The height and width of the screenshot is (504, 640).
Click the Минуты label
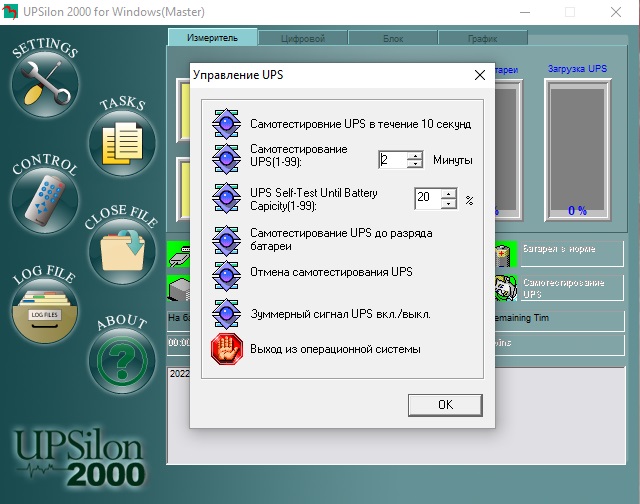coord(453,160)
